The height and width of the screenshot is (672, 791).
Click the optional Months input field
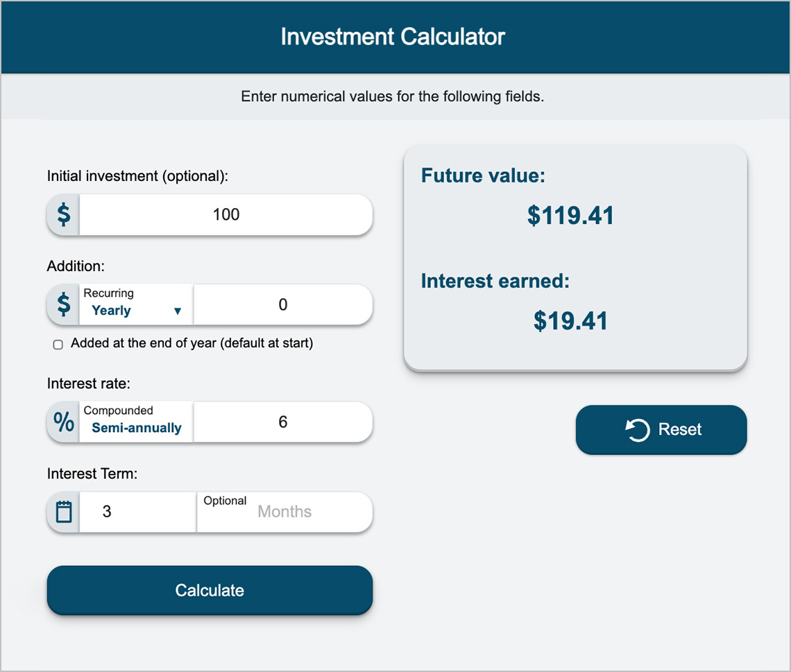coord(284,512)
